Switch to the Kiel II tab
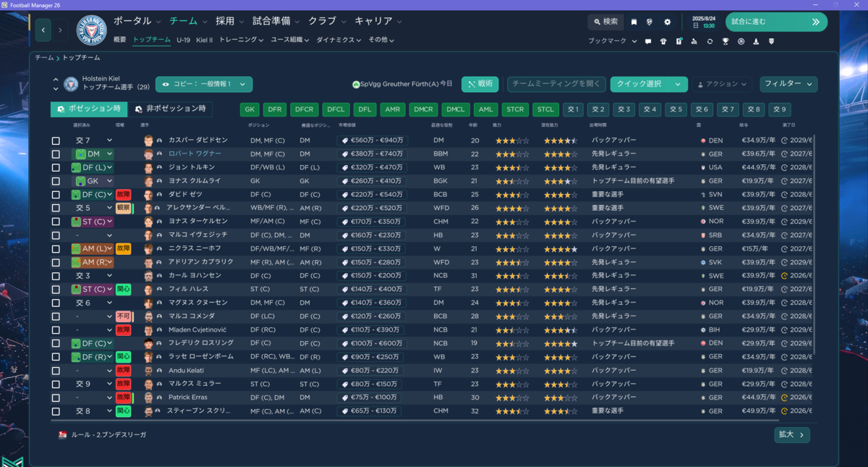Image resolution: width=868 pixels, height=467 pixels. (205, 40)
